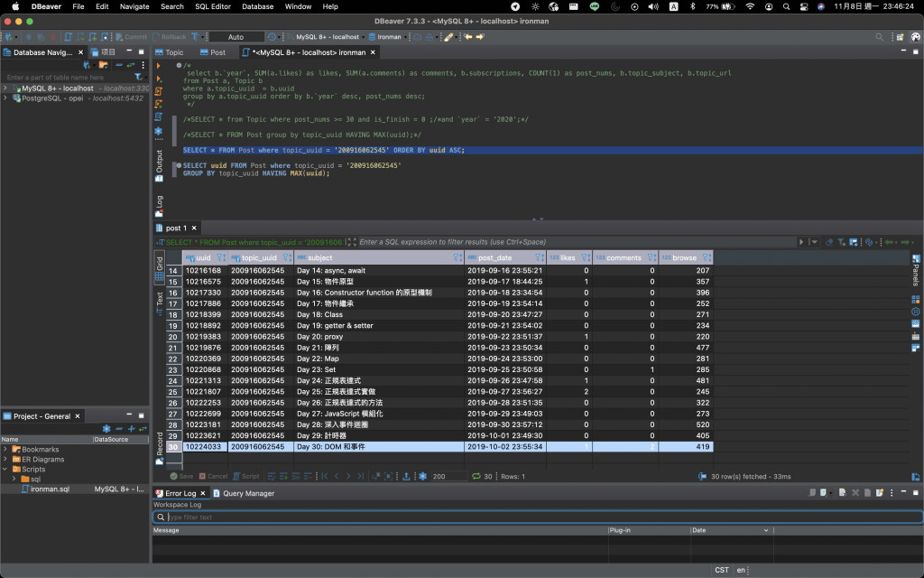This screenshot has width=924, height=578.
Task: Open the SQL Editor menu
Action: pyautogui.click(x=213, y=6)
